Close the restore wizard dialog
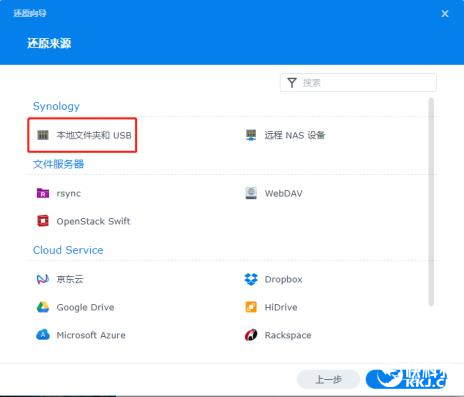Image resolution: width=464 pixels, height=397 pixels. click(445, 14)
